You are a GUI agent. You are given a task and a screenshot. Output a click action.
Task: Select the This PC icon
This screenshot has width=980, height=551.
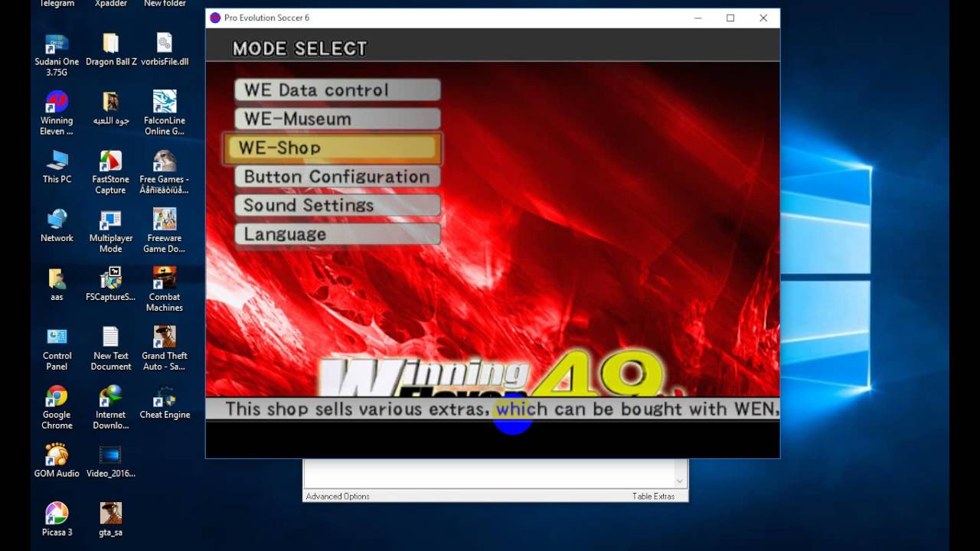pyautogui.click(x=57, y=167)
